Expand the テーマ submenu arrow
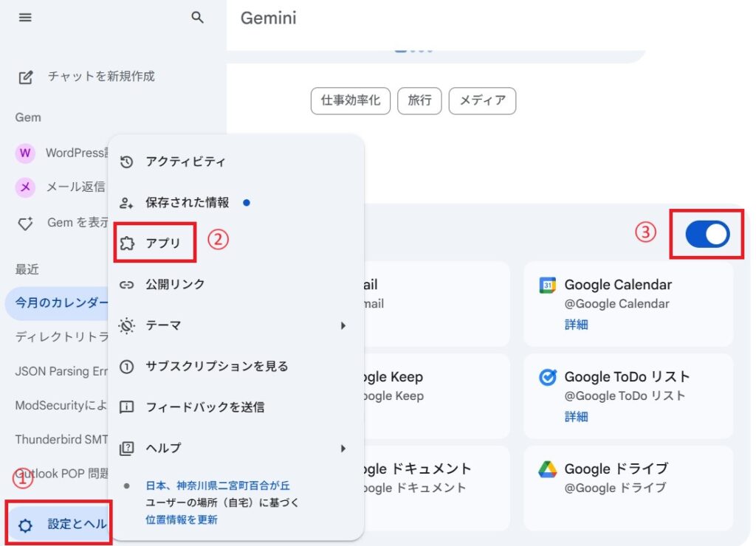 (x=343, y=326)
